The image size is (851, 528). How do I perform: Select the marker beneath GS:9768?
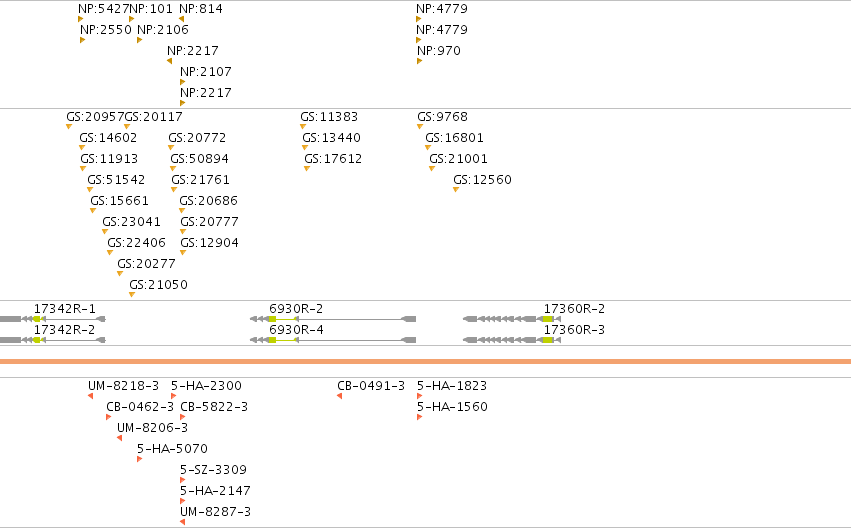(x=420, y=127)
